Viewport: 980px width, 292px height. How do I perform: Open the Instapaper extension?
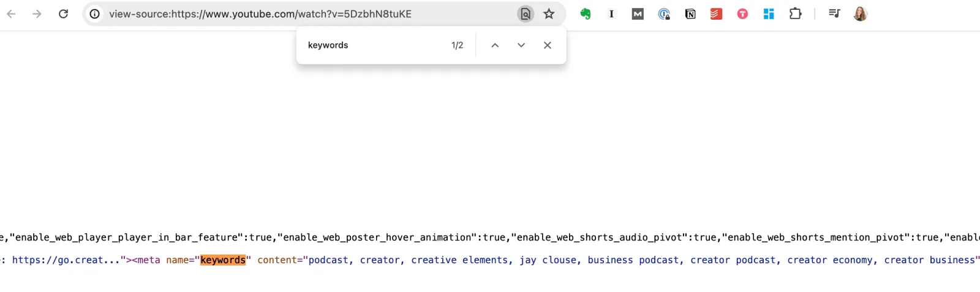coord(611,13)
